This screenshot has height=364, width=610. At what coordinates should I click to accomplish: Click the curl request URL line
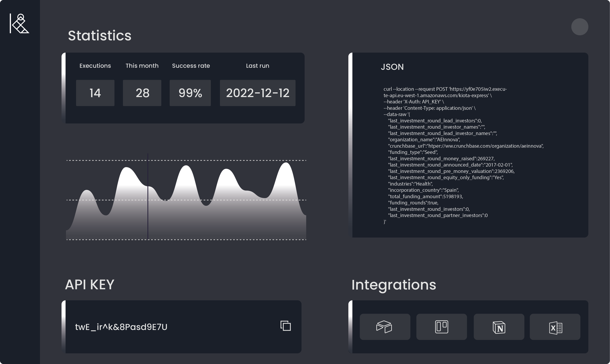(445, 89)
